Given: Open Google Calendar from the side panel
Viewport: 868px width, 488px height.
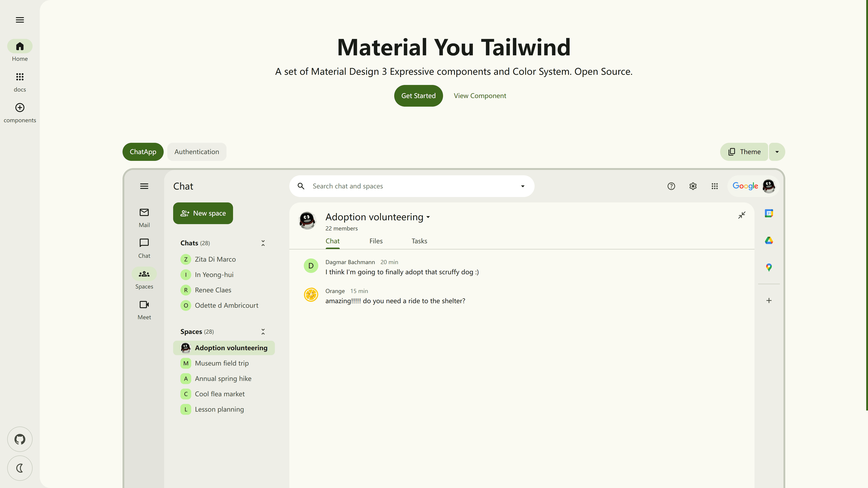Looking at the screenshot, I should point(769,213).
